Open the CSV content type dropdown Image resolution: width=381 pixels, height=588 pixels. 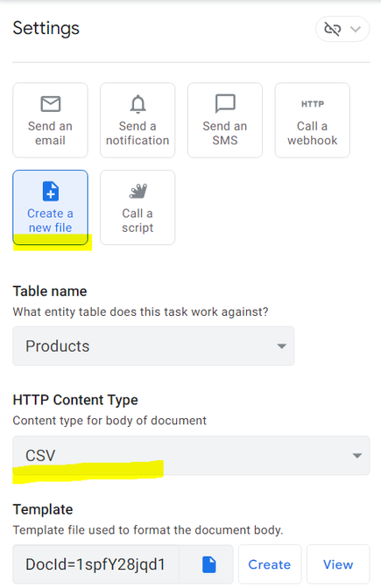coord(191,455)
